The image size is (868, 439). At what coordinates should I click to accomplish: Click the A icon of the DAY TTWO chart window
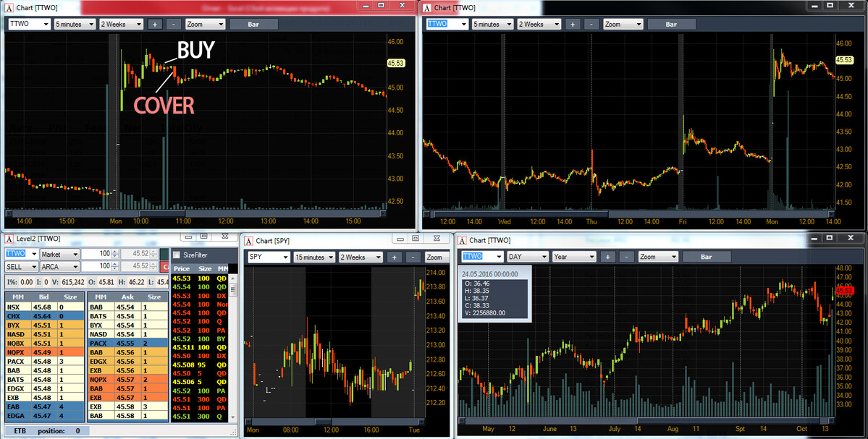[462, 241]
